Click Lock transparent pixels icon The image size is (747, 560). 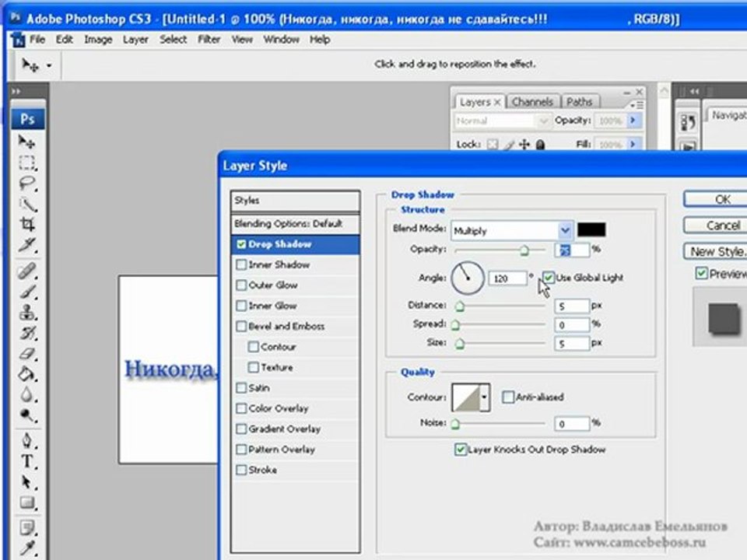click(x=493, y=145)
